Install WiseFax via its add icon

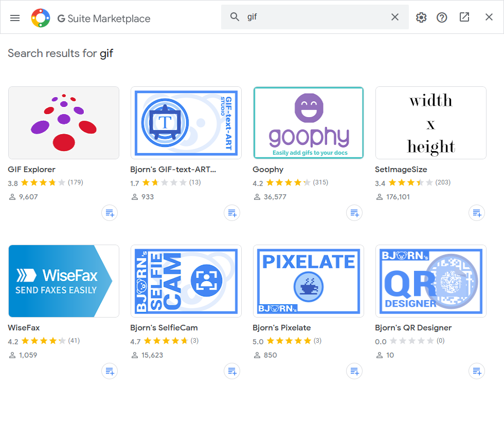110,371
